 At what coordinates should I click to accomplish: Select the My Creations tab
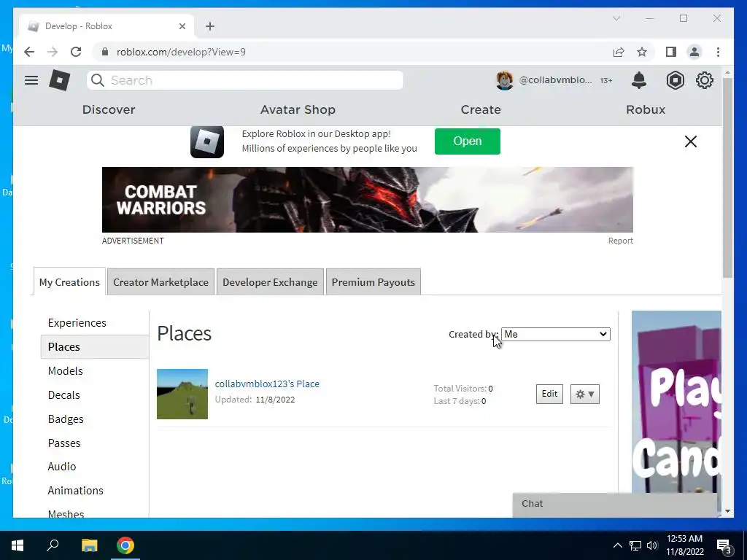click(69, 282)
